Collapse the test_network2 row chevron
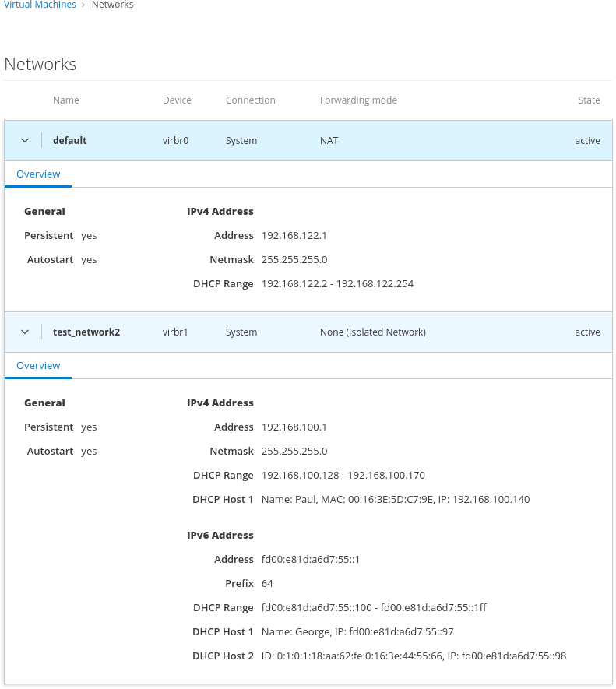This screenshot has height=689, width=616. coord(25,332)
